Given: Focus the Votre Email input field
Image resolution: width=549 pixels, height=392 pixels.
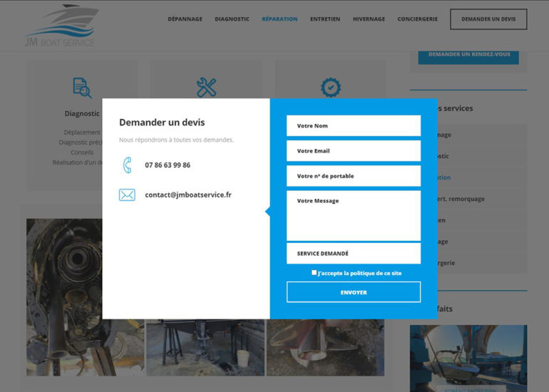Looking at the screenshot, I should click(x=354, y=151).
